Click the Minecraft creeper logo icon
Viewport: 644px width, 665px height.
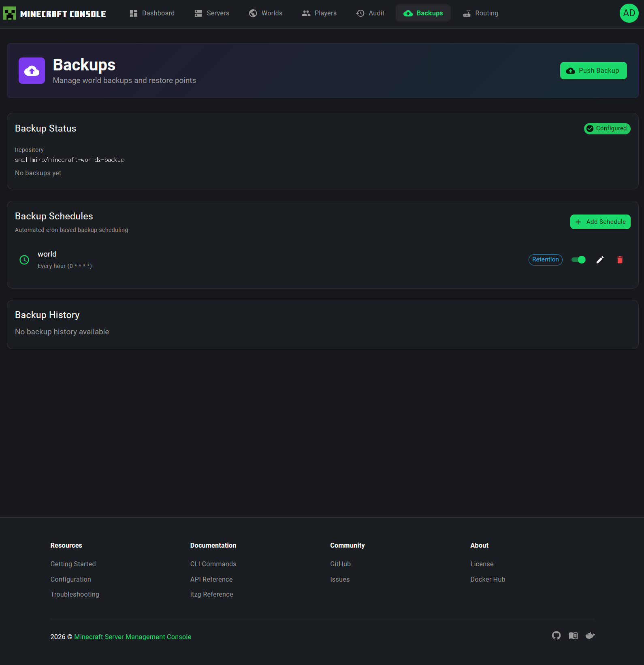pyautogui.click(x=10, y=13)
